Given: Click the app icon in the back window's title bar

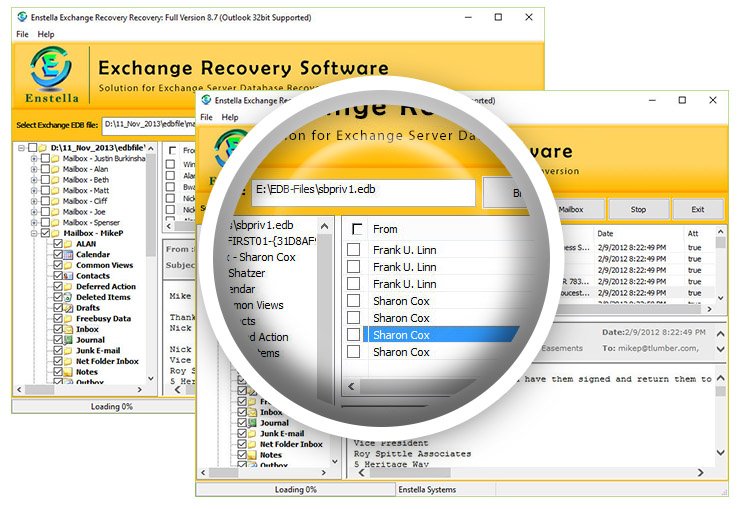Looking at the screenshot, I should coord(22,17).
